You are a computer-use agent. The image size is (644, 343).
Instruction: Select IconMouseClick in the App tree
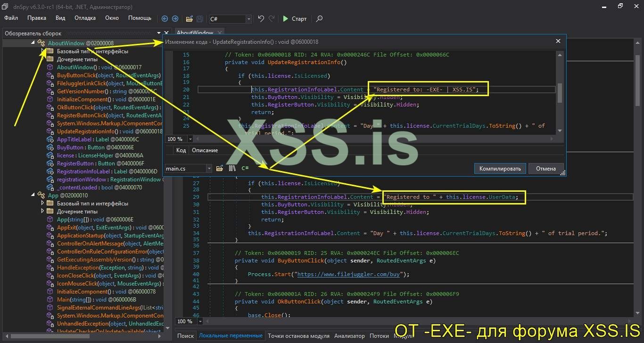point(110,284)
